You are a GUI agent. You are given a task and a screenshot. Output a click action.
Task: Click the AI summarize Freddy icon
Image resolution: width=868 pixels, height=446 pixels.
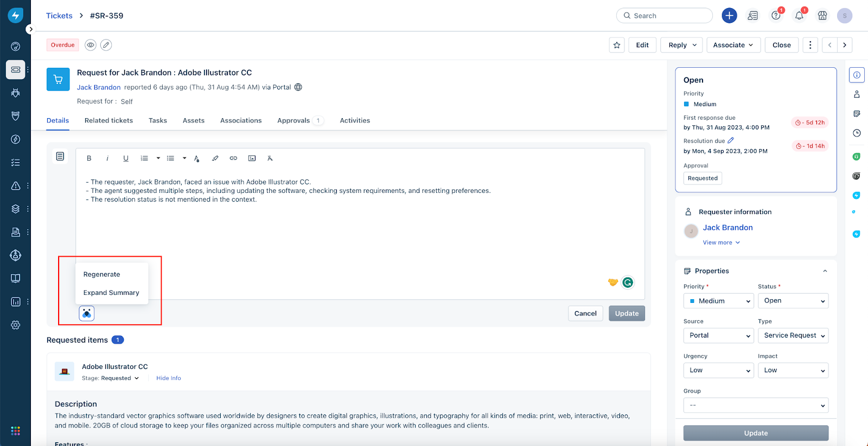pyautogui.click(x=87, y=313)
